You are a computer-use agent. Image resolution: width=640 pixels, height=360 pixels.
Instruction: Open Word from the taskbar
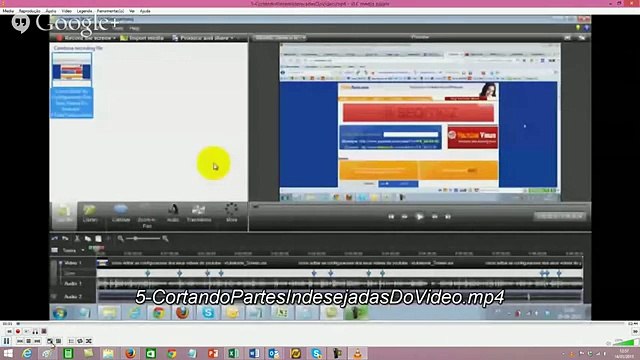pyautogui.click(x=254, y=353)
